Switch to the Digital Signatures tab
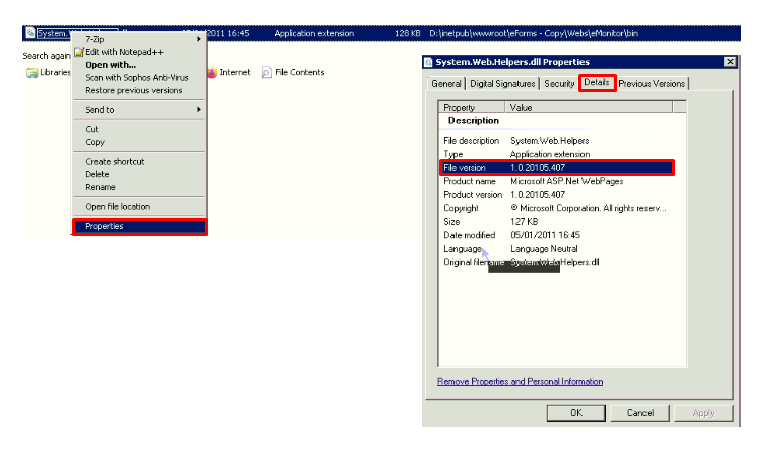The height and width of the screenshot is (465, 780). click(503, 84)
